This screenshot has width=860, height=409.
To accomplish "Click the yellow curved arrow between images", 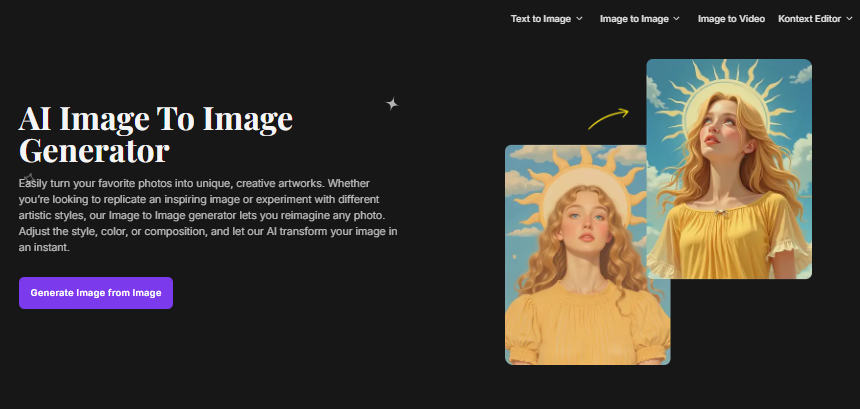I will (608, 118).
